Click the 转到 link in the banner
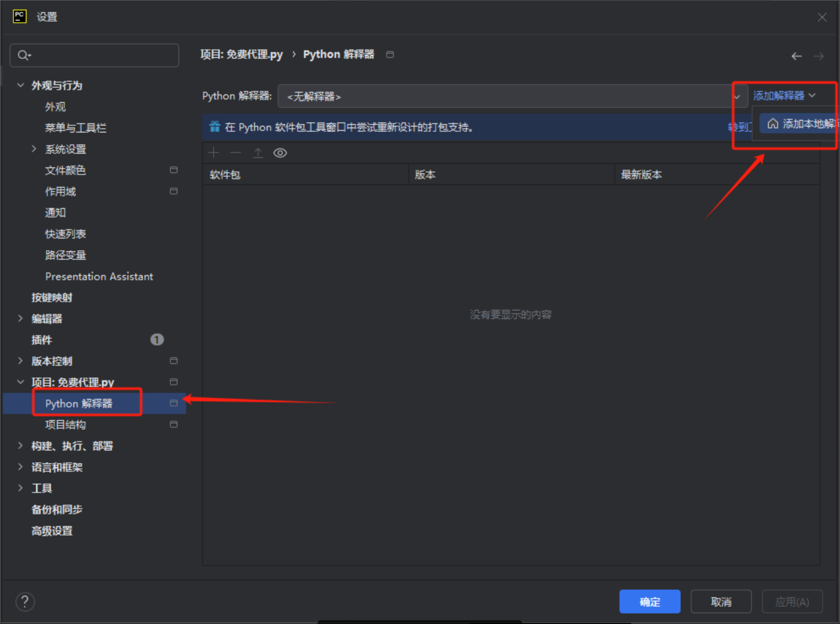This screenshot has width=840, height=624. [739, 127]
